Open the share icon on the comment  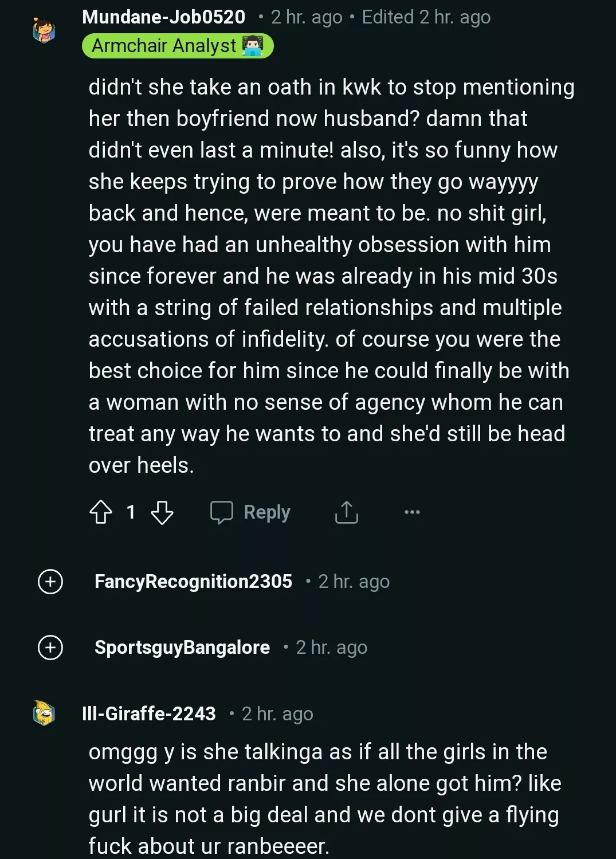click(x=346, y=512)
